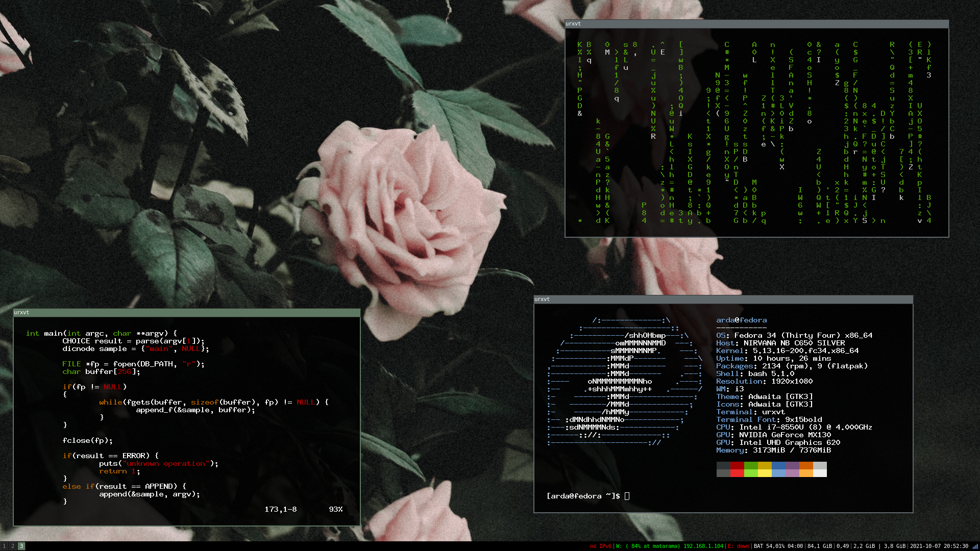Click the bright yellow swatch in the bottom row

765,473
